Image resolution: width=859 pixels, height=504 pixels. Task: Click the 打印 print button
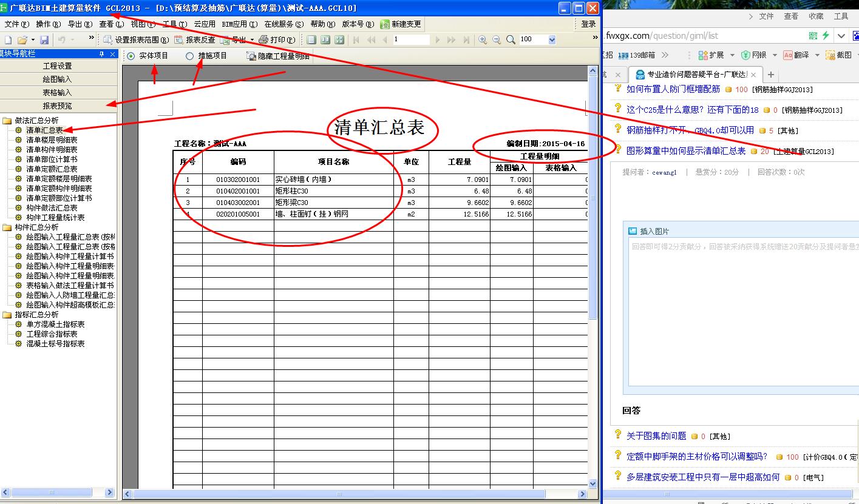pos(277,39)
